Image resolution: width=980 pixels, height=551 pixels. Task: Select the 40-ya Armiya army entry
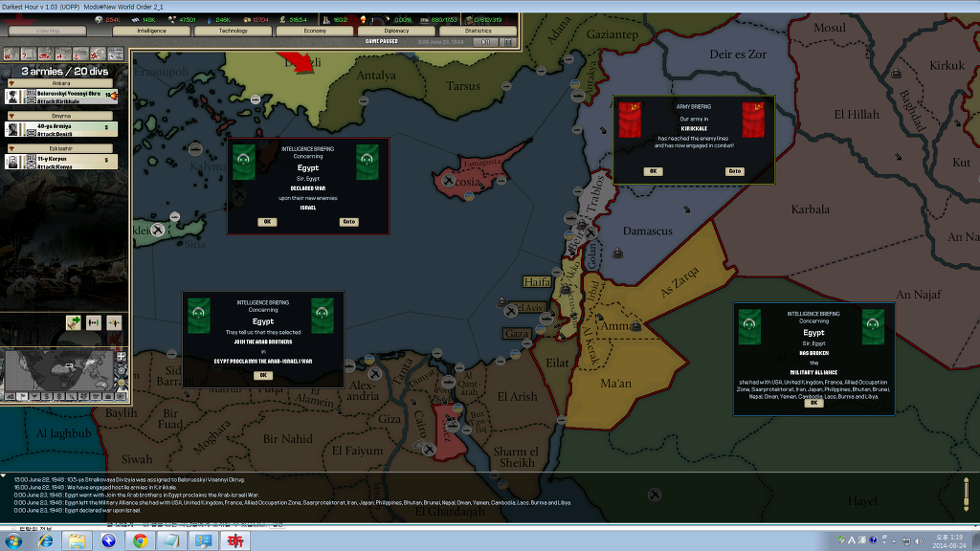[x=61, y=129]
